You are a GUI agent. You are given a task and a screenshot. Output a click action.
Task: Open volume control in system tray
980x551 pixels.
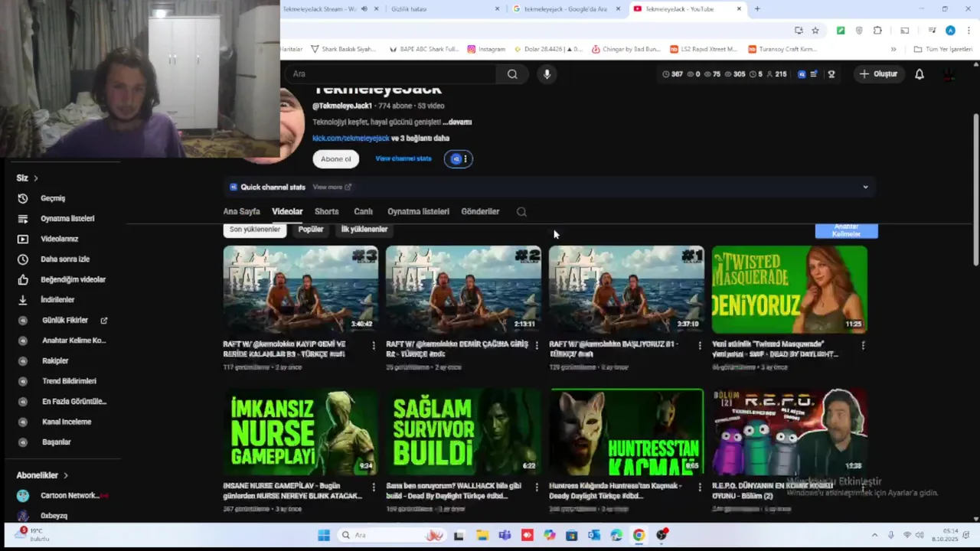tap(920, 536)
